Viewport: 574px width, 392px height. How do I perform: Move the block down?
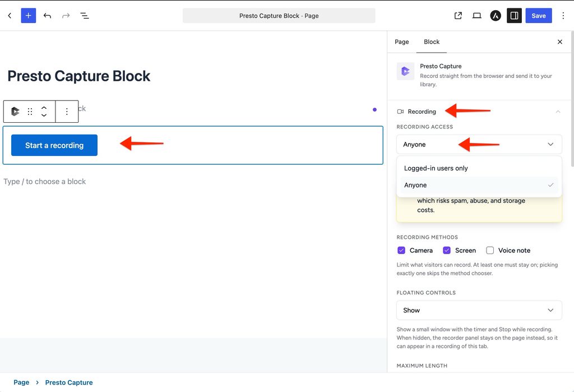point(44,115)
